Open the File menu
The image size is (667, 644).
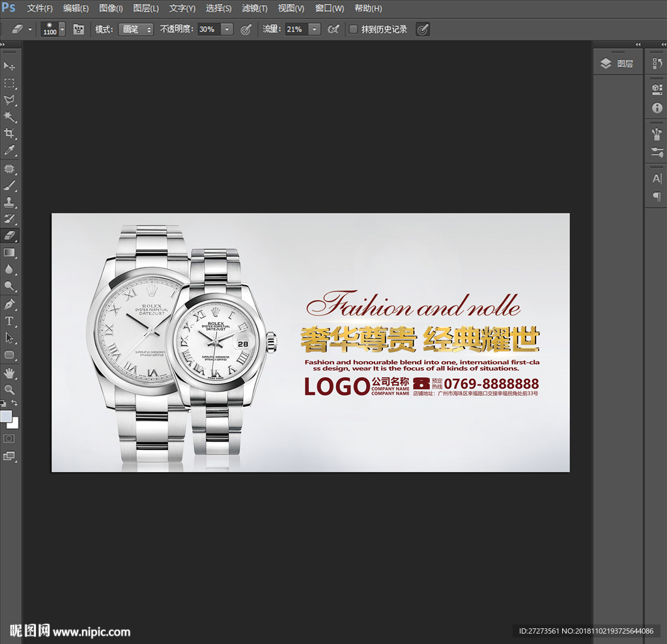click(x=40, y=8)
